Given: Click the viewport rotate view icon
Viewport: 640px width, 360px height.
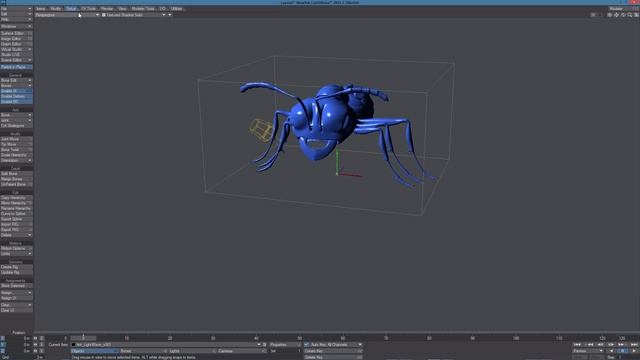Looking at the screenshot, I should (x=623, y=15).
